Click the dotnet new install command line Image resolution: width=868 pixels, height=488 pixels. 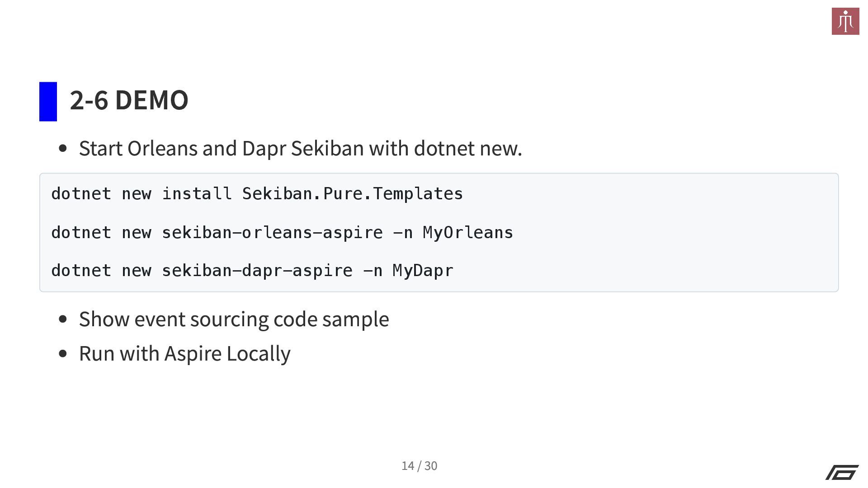[x=257, y=194]
